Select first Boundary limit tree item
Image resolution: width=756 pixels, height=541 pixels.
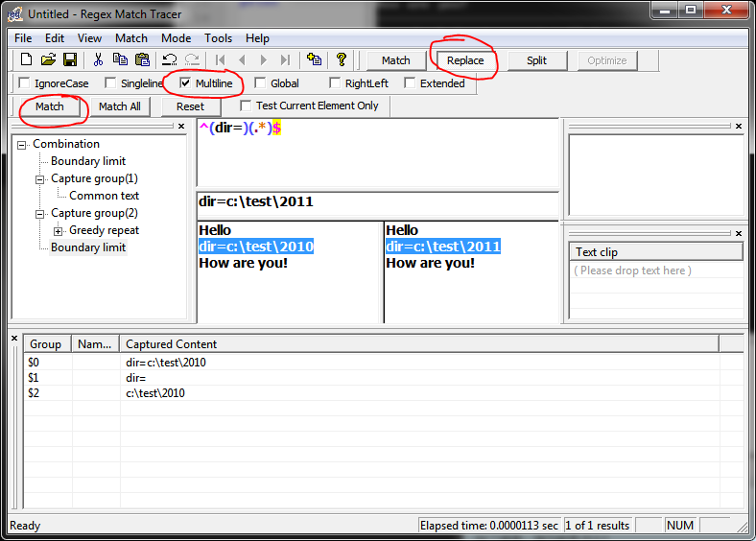point(88,161)
